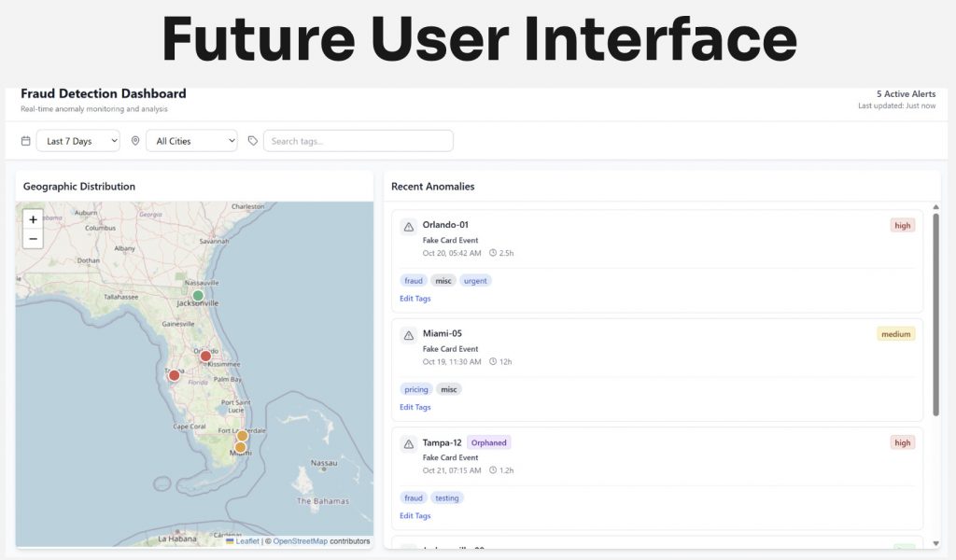Click the warning icon beside Tampa-12
956x560 pixels.
[408, 444]
